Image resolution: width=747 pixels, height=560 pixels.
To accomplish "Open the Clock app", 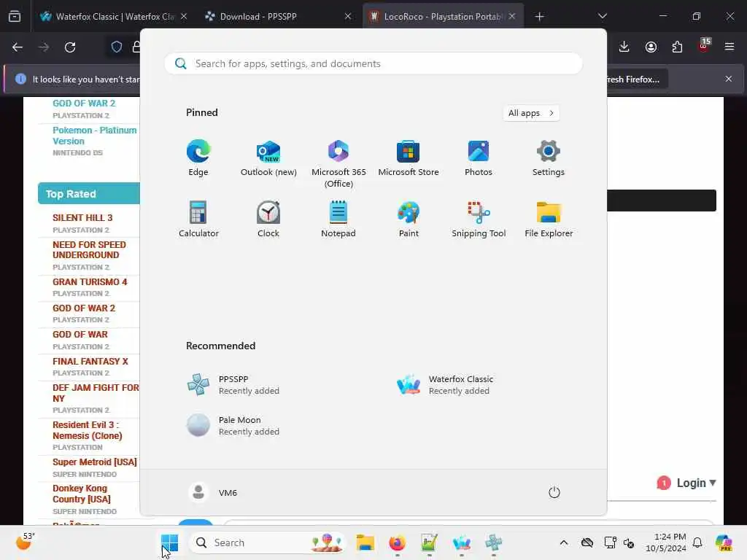I will tap(268, 219).
